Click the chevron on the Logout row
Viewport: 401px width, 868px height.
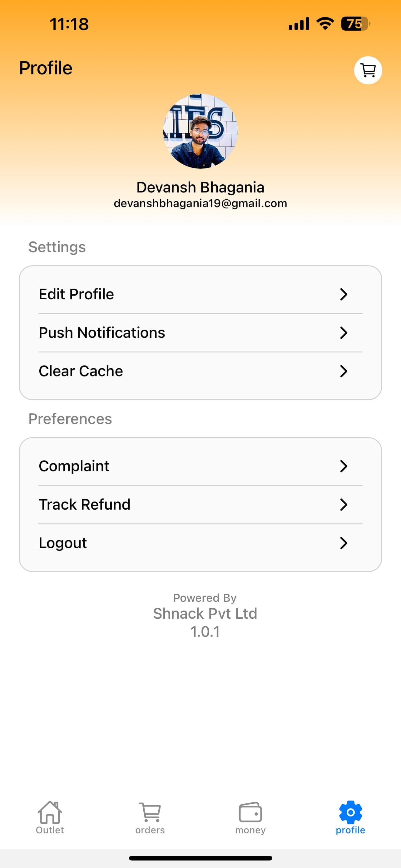point(344,543)
